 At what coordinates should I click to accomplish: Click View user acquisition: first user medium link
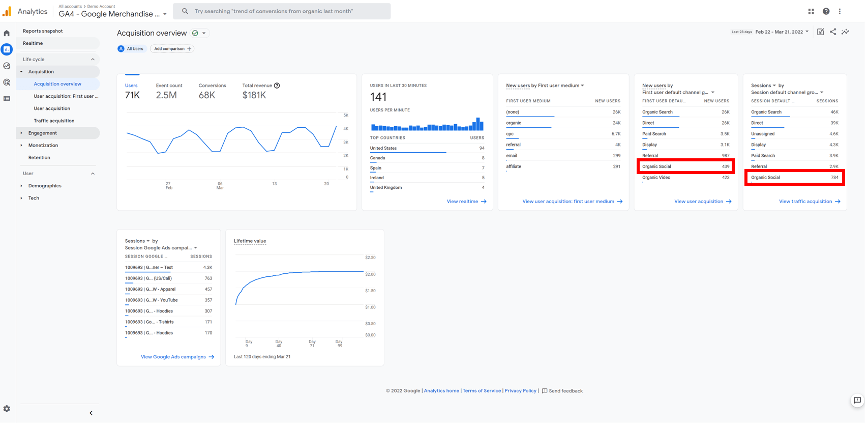[573, 202]
